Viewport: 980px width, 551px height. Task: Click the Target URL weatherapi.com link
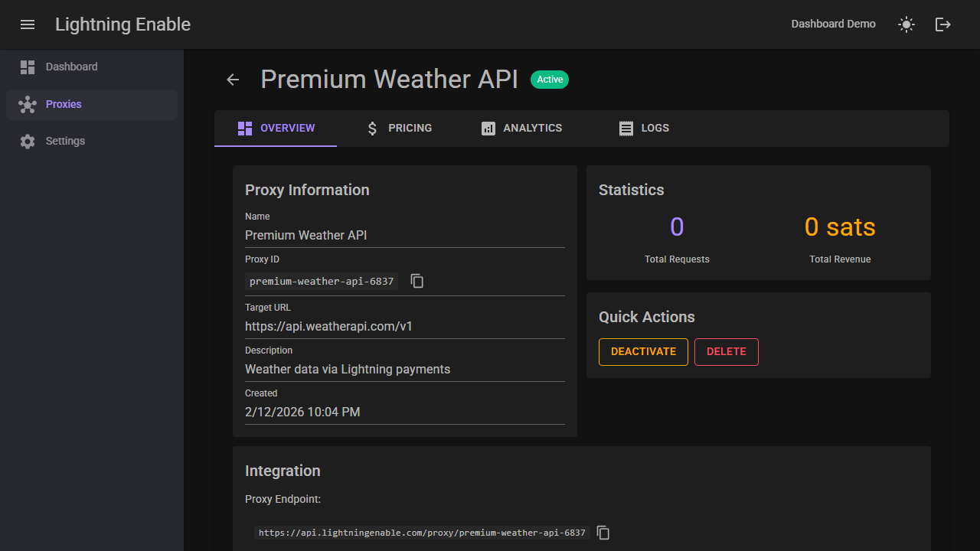pos(328,326)
